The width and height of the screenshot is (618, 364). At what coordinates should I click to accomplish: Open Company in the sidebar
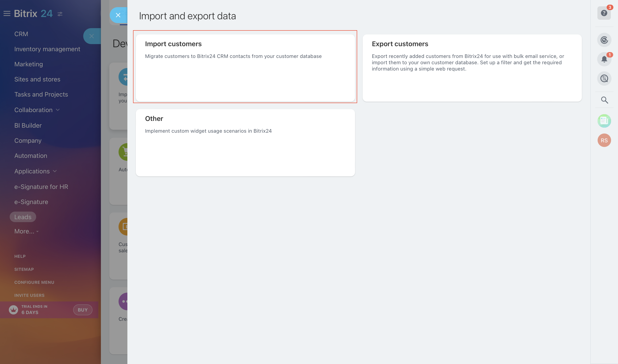(28, 141)
